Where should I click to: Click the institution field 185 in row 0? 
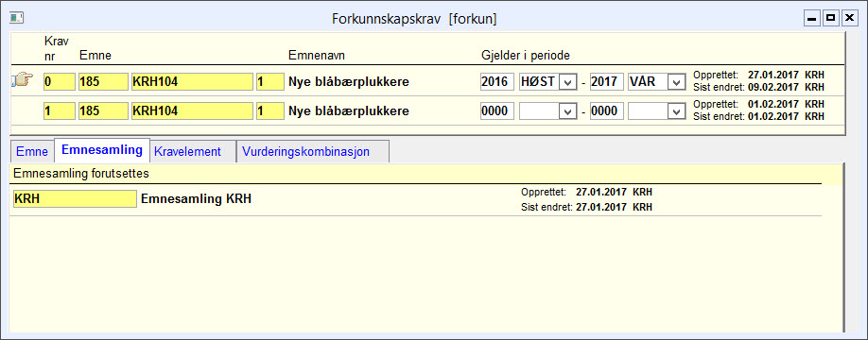pyautogui.click(x=103, y=82)
